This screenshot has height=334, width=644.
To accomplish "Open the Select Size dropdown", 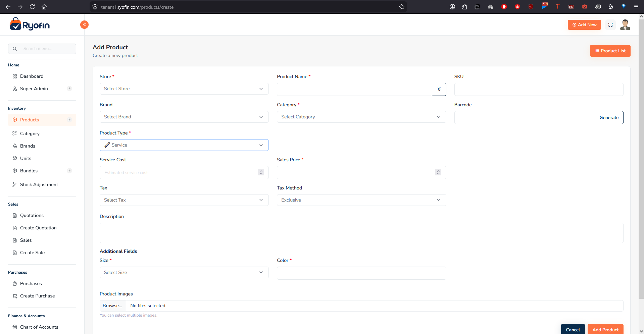I will click(184, 273).
